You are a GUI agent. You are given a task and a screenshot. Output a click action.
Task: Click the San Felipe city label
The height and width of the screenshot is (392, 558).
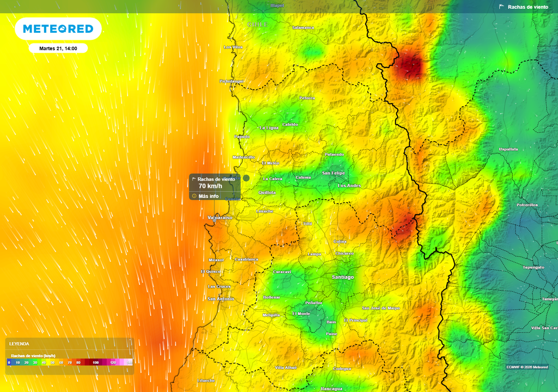333,173
